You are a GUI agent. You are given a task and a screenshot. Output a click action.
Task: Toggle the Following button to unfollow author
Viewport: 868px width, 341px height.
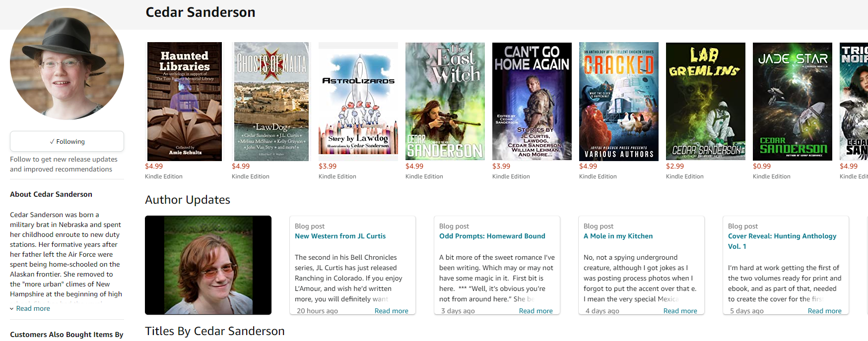click(67, 141)
